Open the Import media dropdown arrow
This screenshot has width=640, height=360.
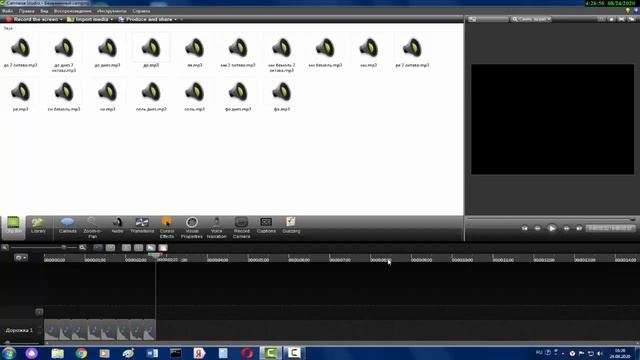click(111, 19)
